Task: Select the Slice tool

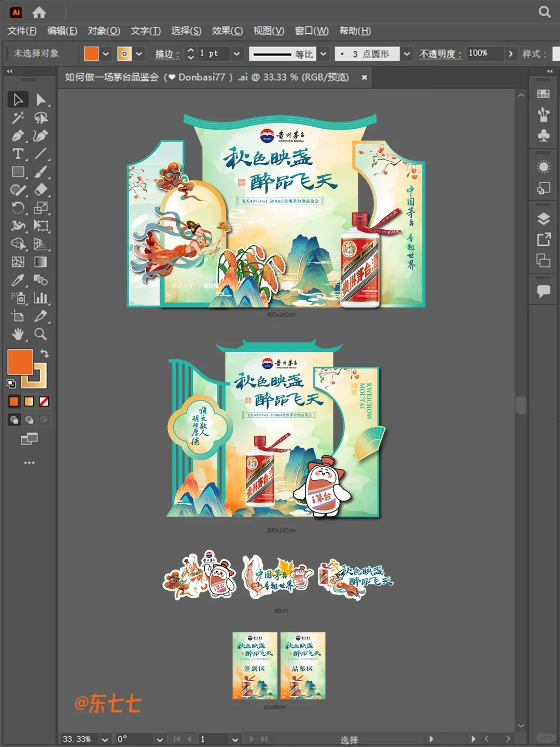Action: [x=41, y=316]
